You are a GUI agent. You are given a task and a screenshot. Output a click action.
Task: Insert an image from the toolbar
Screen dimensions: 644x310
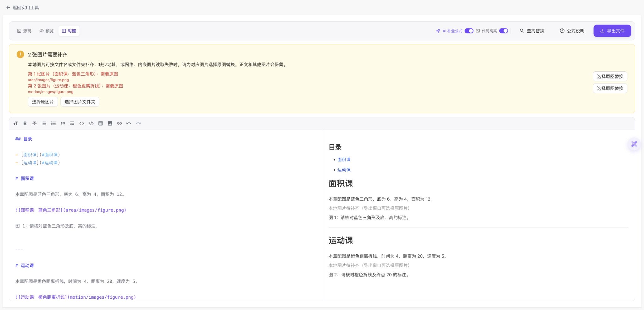click(x=110, y=123)
